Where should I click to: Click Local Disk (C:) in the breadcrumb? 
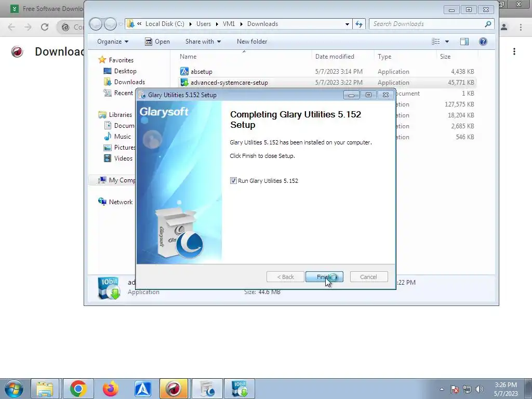pyautogui.click(x=165, y=24)
